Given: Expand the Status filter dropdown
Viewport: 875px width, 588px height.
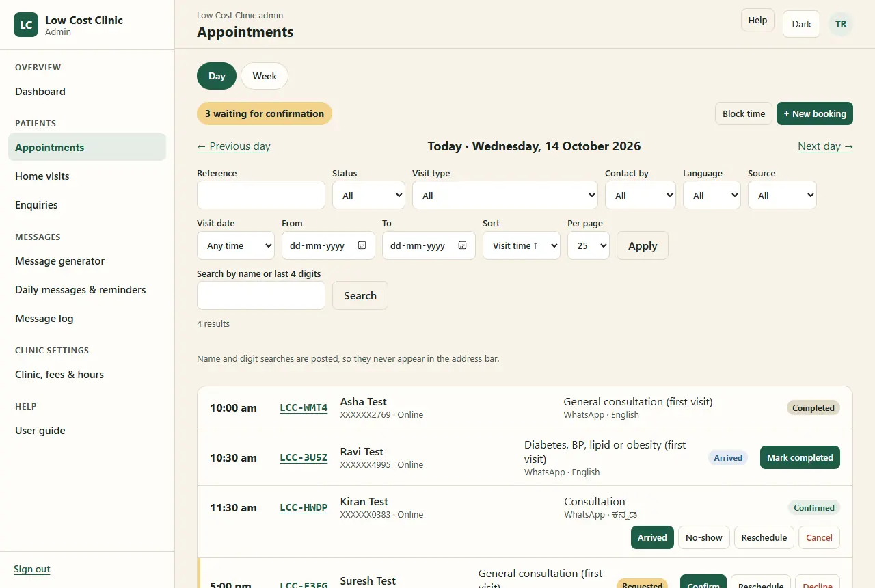Looking at the screenshot, I should click(368, 195).
